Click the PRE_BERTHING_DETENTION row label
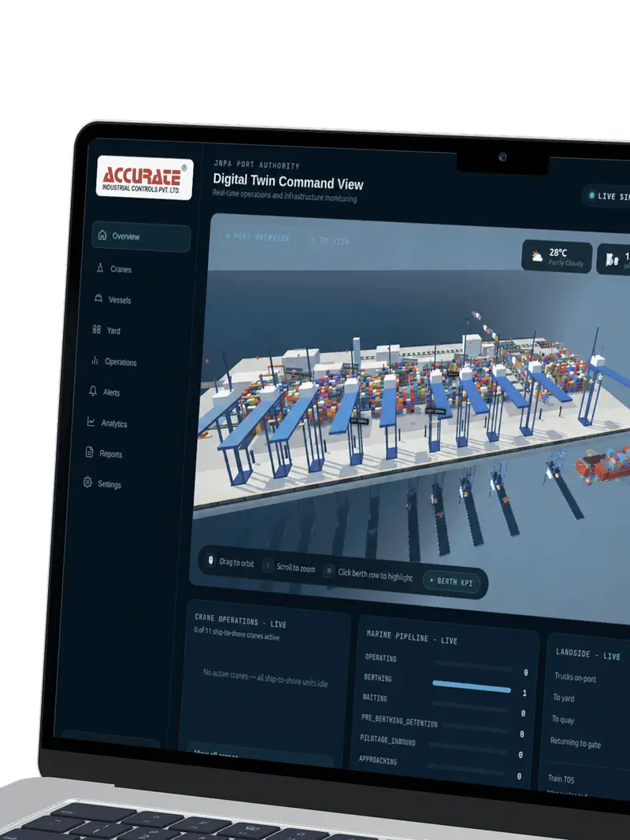The image size is (630, 840). tap(399, 720)
